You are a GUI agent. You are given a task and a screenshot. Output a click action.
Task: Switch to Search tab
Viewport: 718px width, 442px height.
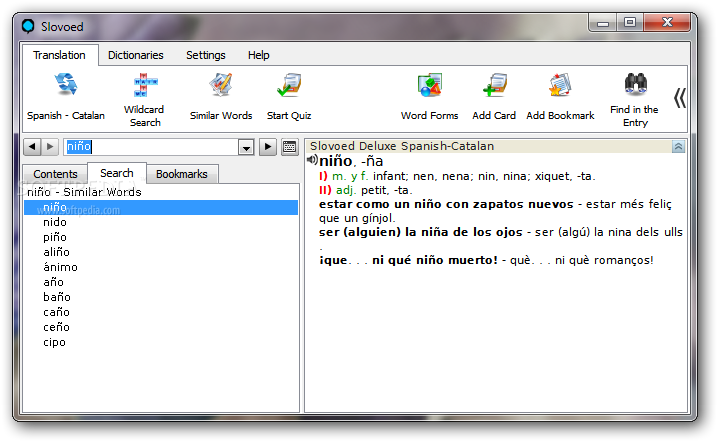117,173
